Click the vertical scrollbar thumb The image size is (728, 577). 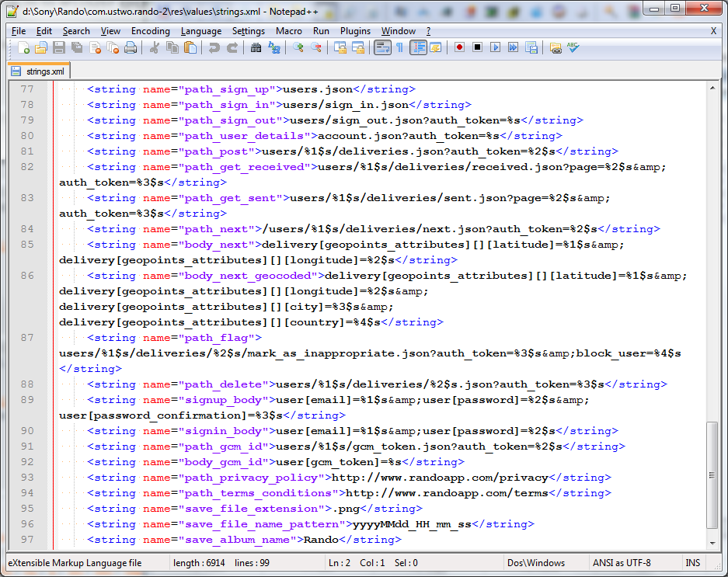tap(712, 474)
